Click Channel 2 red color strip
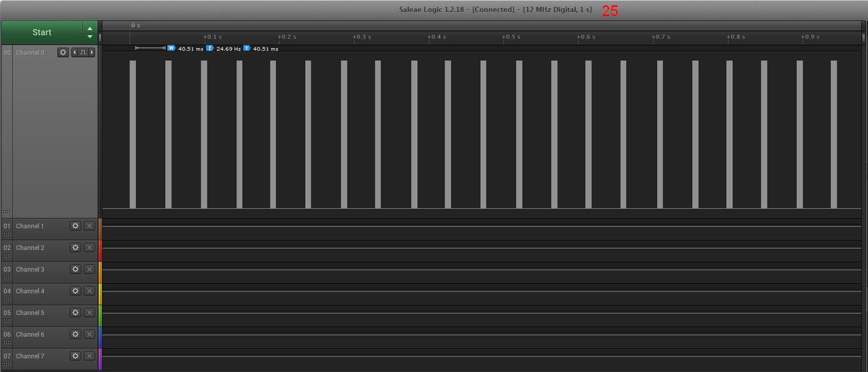868x372 pixels. point(100,250)
